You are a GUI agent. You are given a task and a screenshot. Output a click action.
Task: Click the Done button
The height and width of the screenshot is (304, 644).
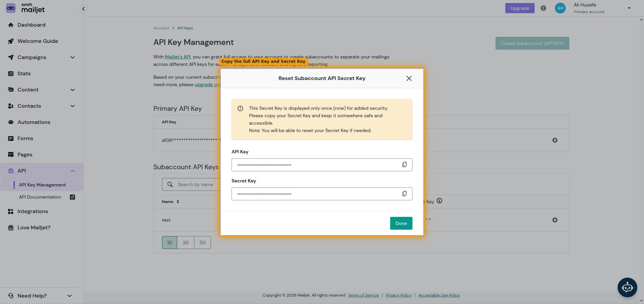pos(401,223)
